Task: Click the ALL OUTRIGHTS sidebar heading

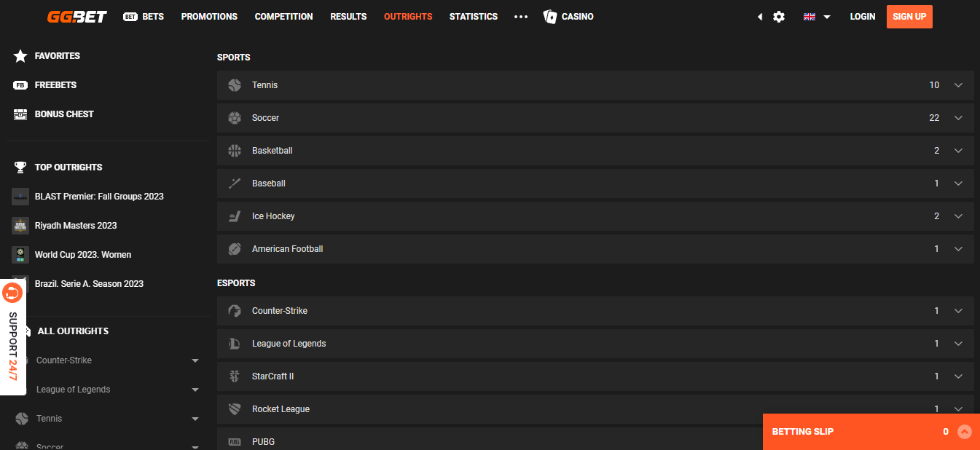Action: tap(73, 331)
